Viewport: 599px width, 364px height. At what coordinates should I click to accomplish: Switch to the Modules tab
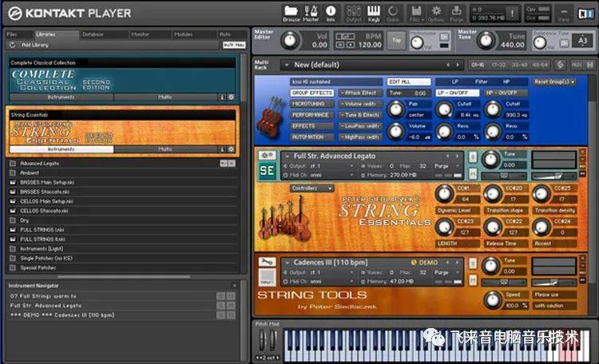coord(184,34)
